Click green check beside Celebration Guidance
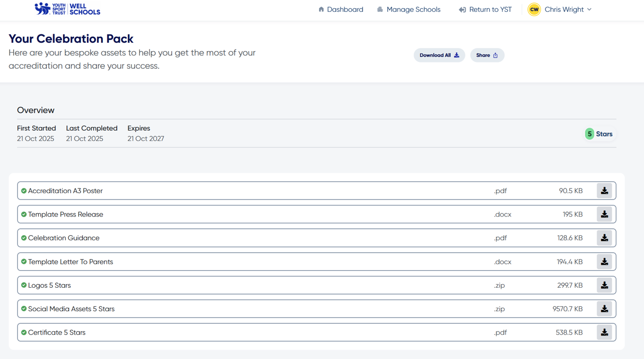644x359 pixels. point(23,238)
